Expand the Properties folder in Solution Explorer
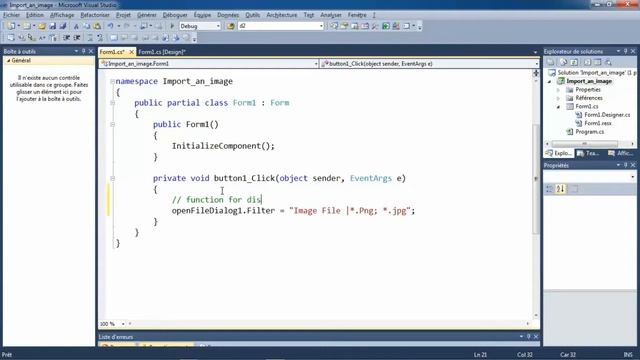 (558, 90)
